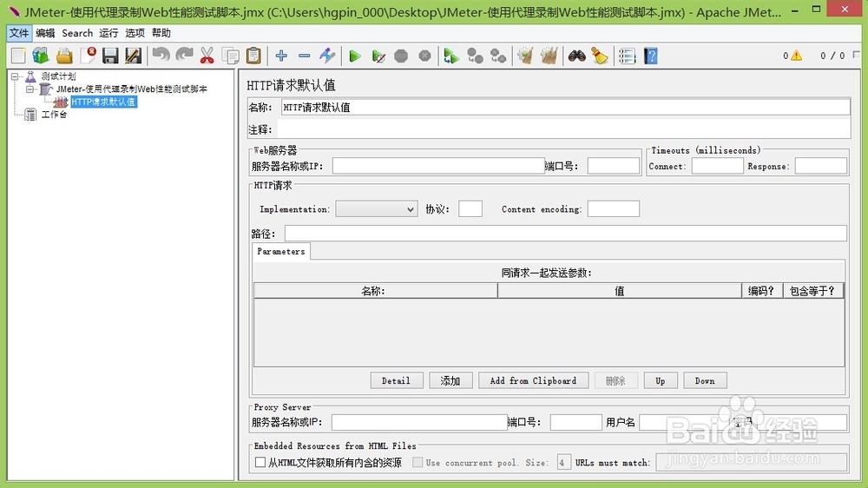Click the Open file folder icon

pos(64,56)
